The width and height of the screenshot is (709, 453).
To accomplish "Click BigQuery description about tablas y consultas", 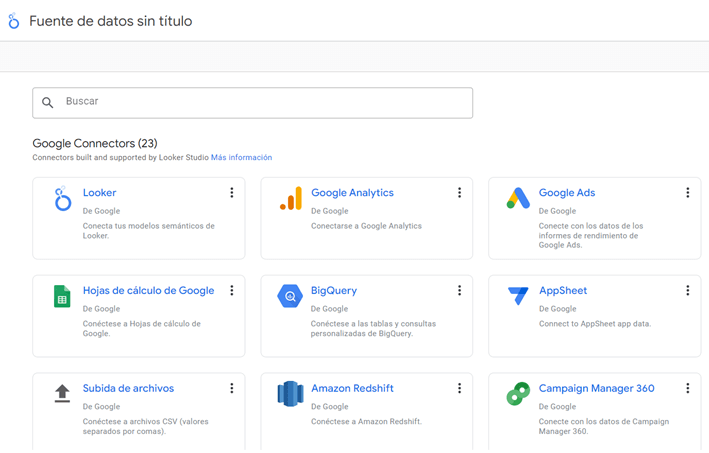I will 373,329.
